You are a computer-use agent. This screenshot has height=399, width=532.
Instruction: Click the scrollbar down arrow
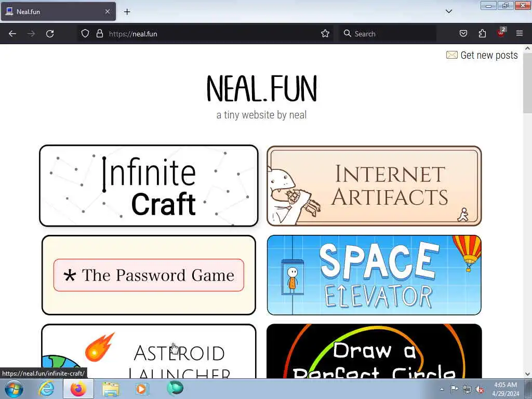click(527, 374)
